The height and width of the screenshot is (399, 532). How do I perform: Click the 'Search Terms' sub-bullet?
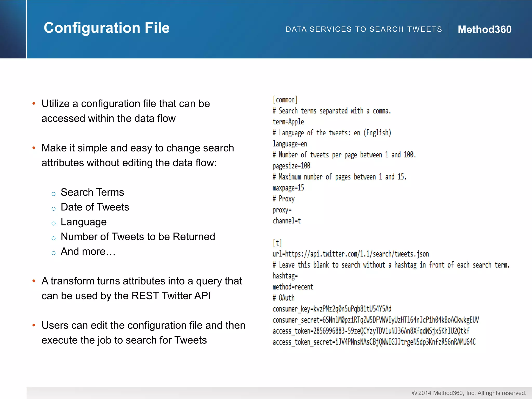(x=92, y=192)
